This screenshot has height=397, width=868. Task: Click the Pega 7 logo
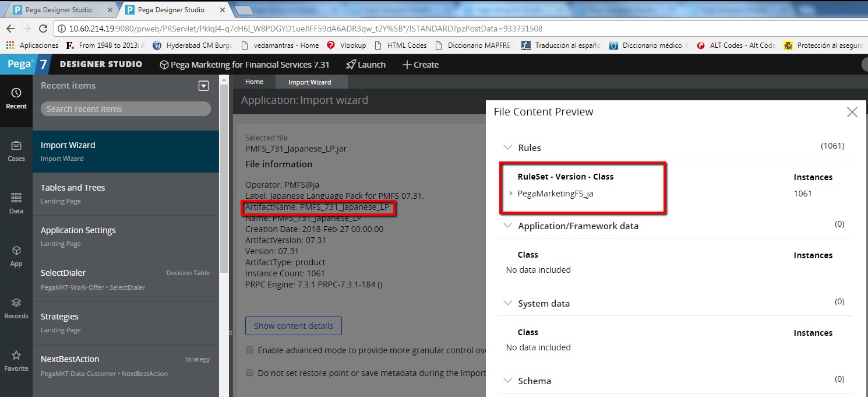pos(26,64)
